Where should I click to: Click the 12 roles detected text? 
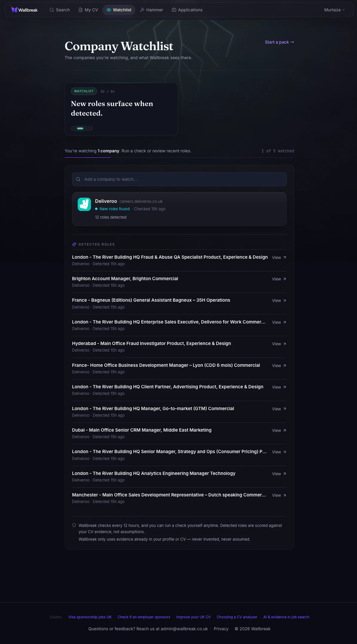point(111,217)
